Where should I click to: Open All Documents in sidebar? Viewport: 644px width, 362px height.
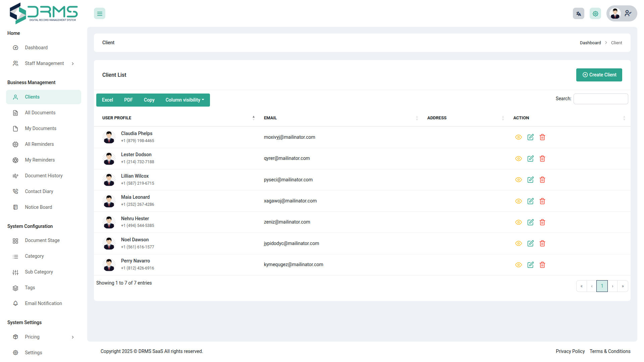coord(40,113)
